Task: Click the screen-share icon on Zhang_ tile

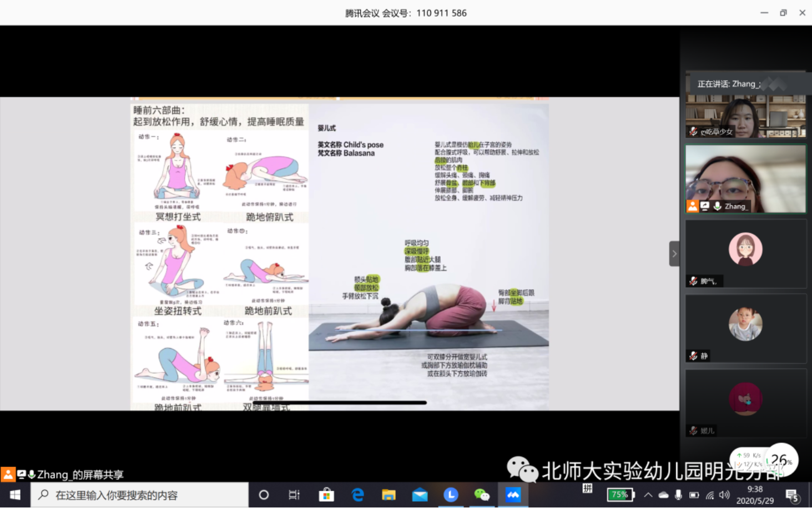Action: [x=705, y=206]
